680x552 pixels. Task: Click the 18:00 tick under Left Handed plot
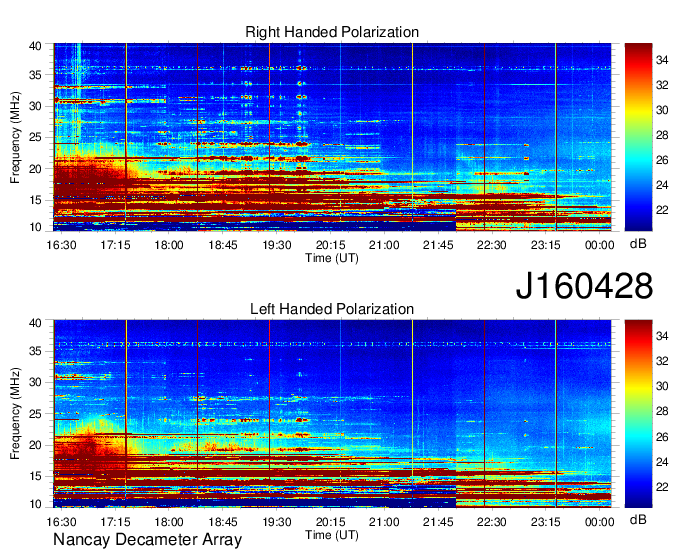[x=169, y=522]
